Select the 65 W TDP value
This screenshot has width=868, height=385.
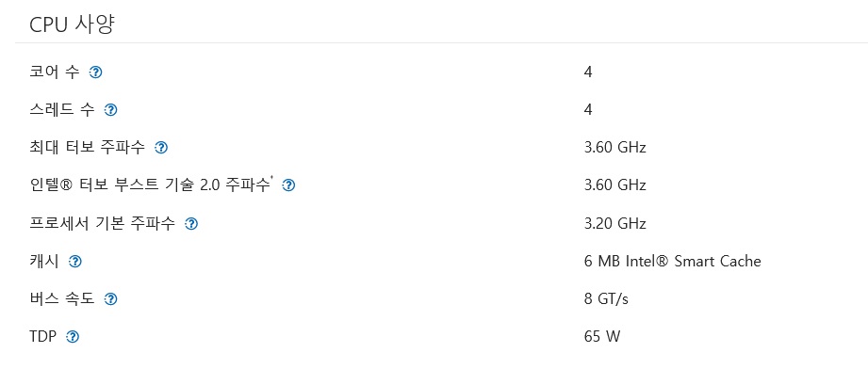point(602,336)
